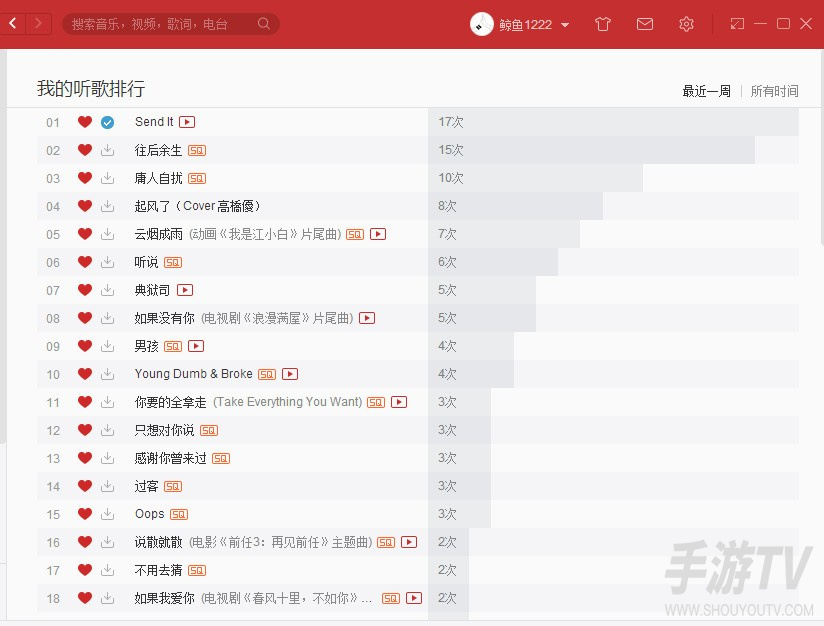Open song title 庸人自扰
This screenshot has height=626, width=824.
click(x=158, y=178)
